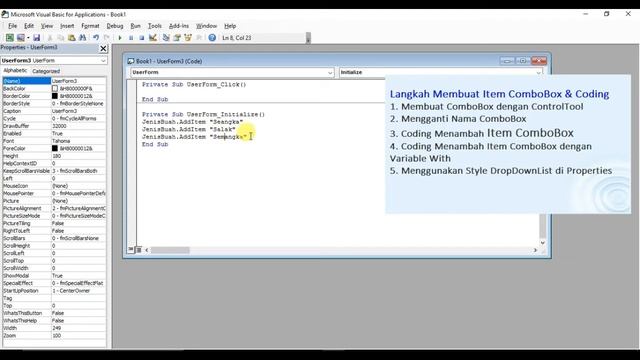The width and height of the screenshot is (640, 360).
Task: Click the Reset stop icon
Action: [142, 38]
